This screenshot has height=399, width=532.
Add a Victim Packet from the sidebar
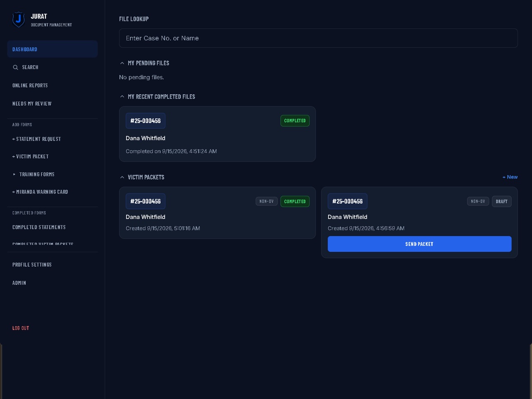click(x=31, y=157)
